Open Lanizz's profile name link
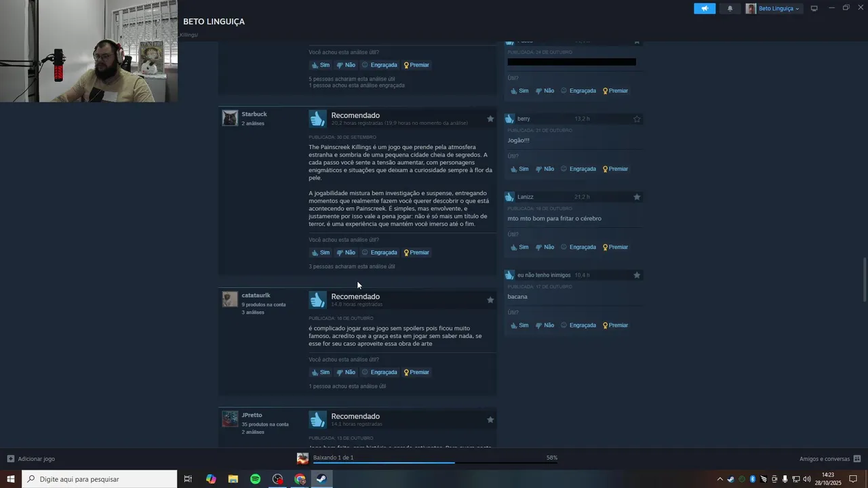868x488 pixels. 526,197
